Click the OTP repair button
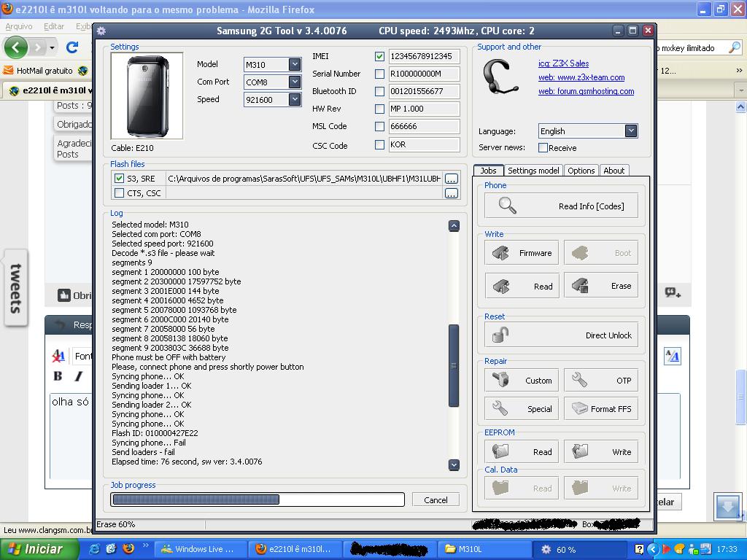 (601, 380)
